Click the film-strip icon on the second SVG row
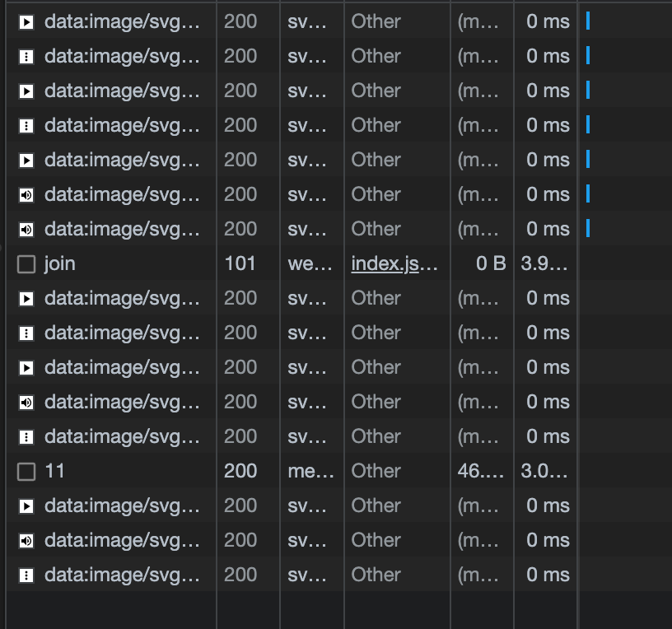Screen dimensions: 672x629 point(25,56)
